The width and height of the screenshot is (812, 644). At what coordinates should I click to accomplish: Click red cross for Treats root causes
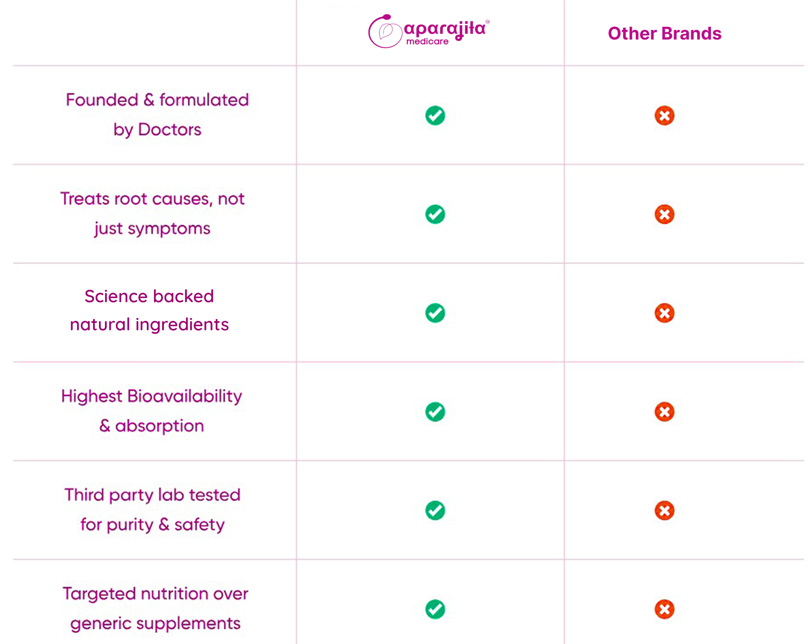tap(664, 214)
